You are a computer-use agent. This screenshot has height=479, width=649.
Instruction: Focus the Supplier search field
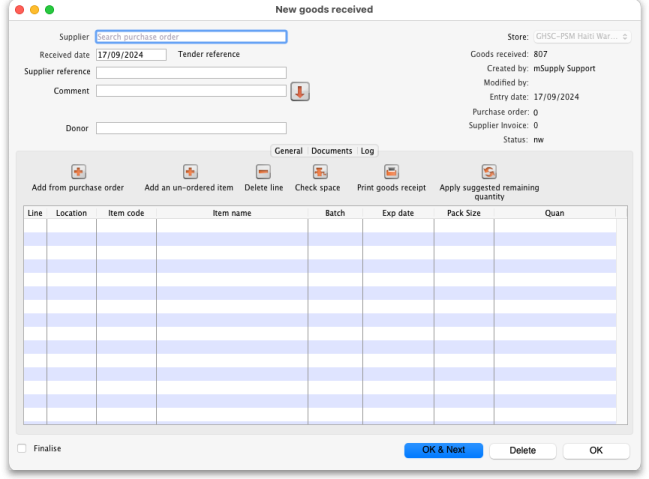(191, 37)
